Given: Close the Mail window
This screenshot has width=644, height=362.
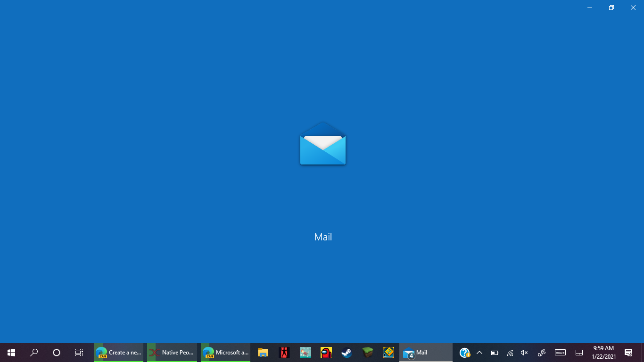Looking at the screenshot, I should (633, 8).
